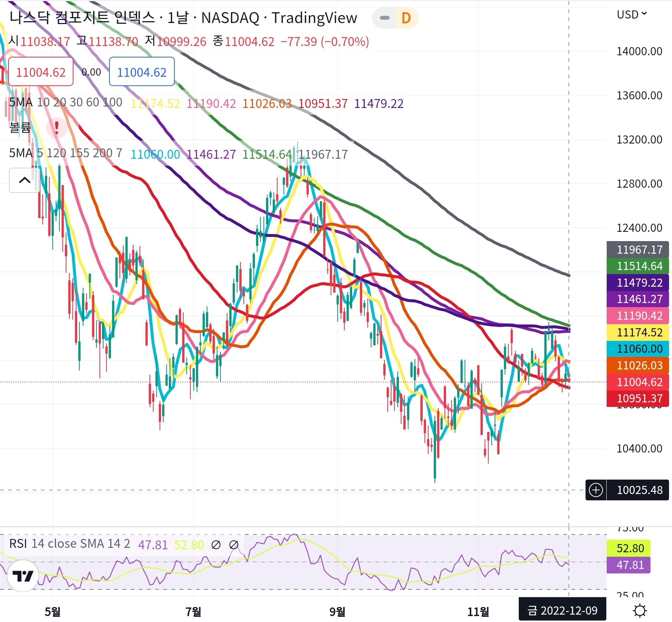Click the RSI value 47.81 in legend

(153, 545)
